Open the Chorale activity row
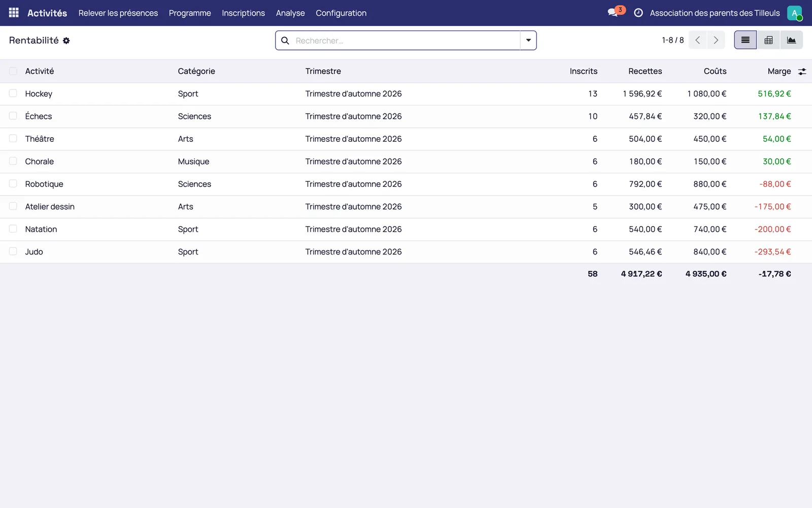This screenshot has height=508, width=812. coord(406,162)
